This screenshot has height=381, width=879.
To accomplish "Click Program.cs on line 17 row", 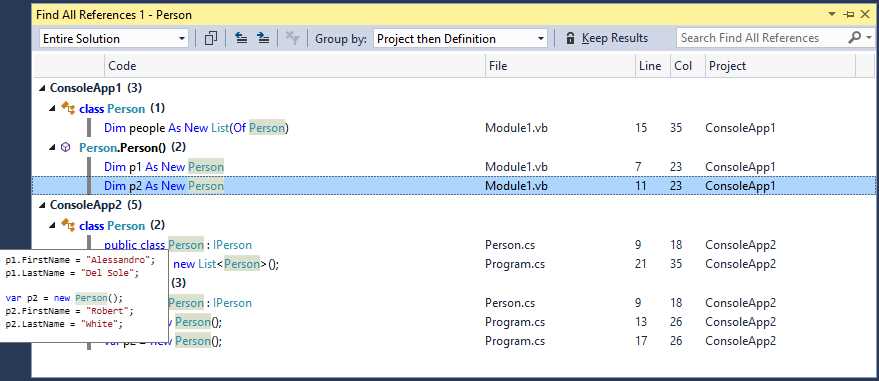I will [x=515, y=341].
